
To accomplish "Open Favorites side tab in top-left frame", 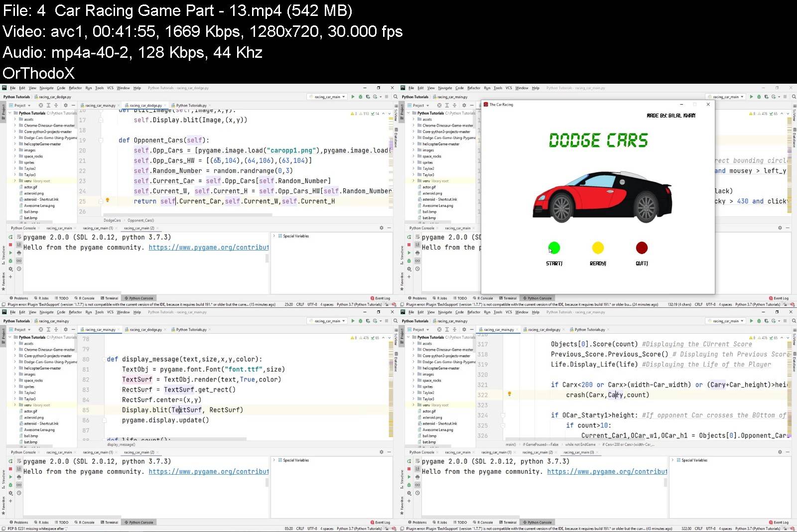I will point(3,281).
